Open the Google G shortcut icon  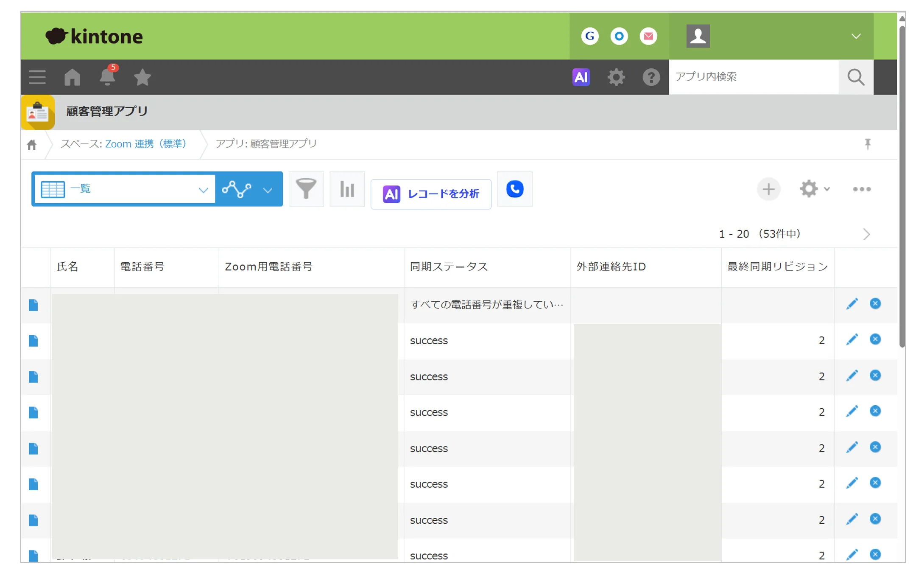click(590, 36)
